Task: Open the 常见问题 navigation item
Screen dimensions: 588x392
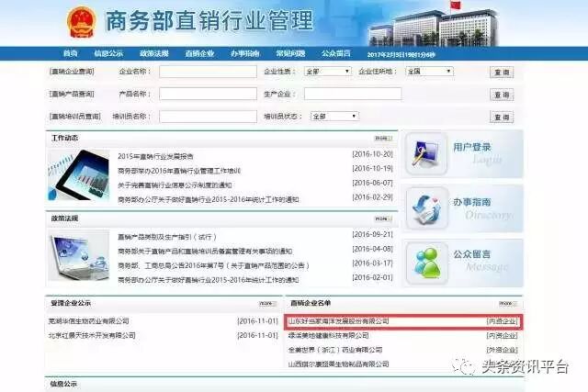Action: 290,53
